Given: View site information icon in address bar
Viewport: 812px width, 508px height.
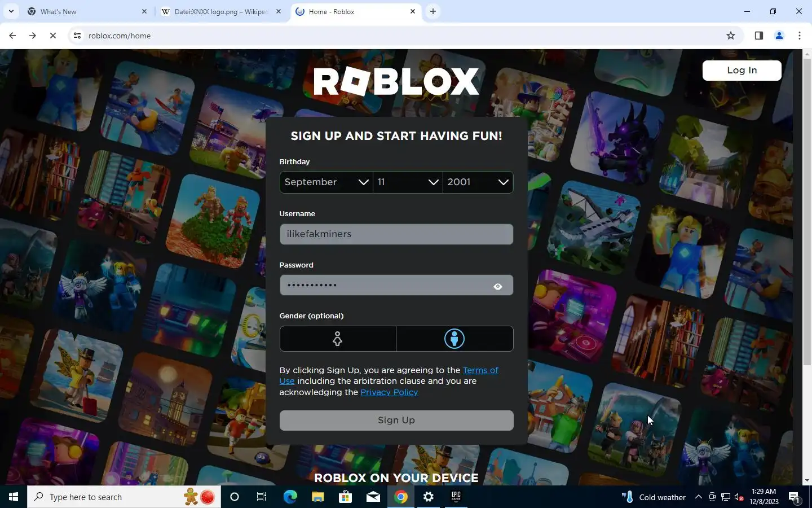Looking at the screenshot, I should (x=77, y=36).
